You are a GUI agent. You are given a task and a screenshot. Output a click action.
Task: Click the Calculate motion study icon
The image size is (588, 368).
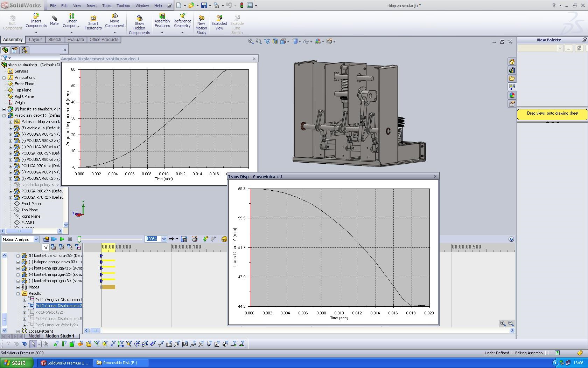tap(46, 239)
